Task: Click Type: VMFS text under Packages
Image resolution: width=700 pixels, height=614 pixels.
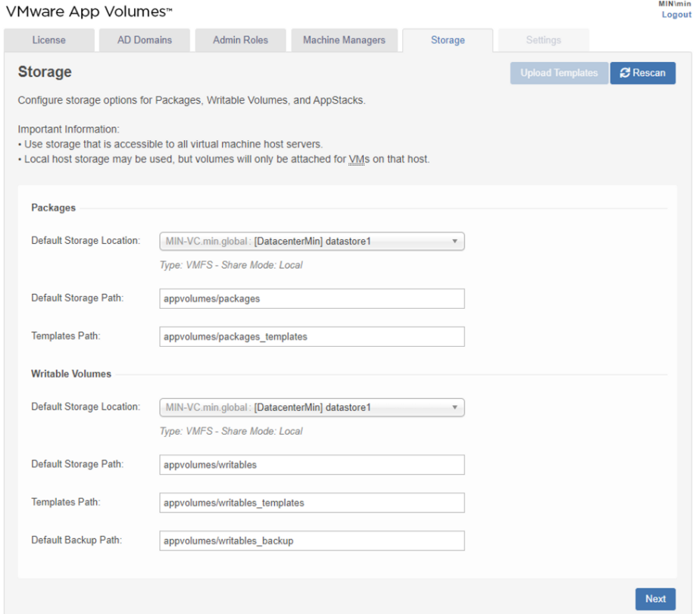Action: pyautogui.click(x=231, y=265)
